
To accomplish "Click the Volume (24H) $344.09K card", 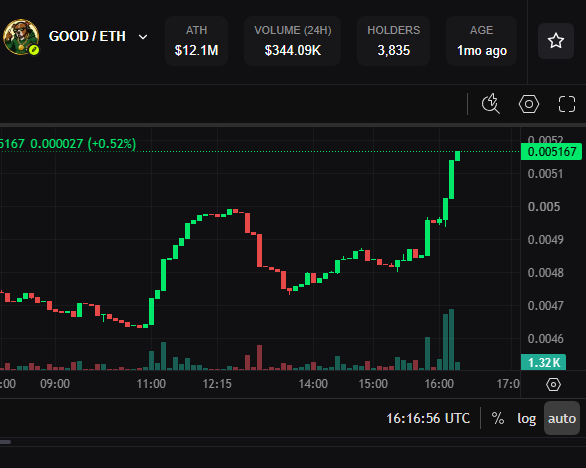I will (293, 41).
